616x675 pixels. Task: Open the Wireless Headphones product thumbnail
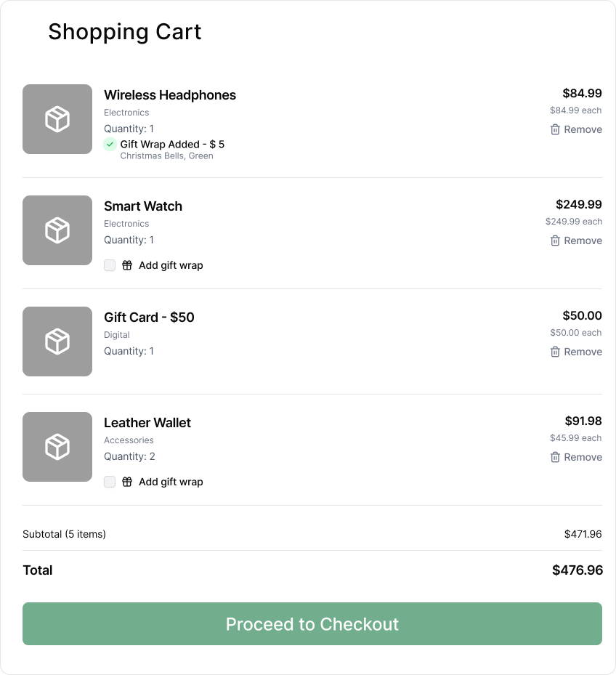click(x=57, y=119)
